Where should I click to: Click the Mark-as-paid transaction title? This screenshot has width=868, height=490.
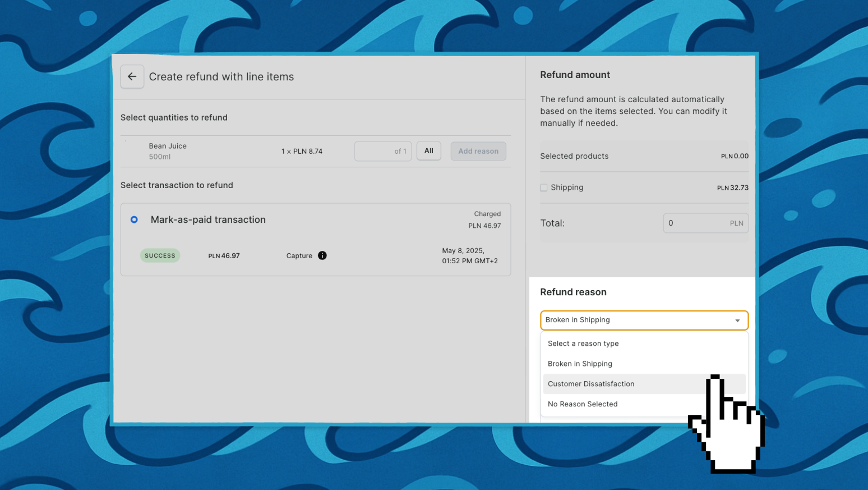pyautogui.click(x=208, y=219)
